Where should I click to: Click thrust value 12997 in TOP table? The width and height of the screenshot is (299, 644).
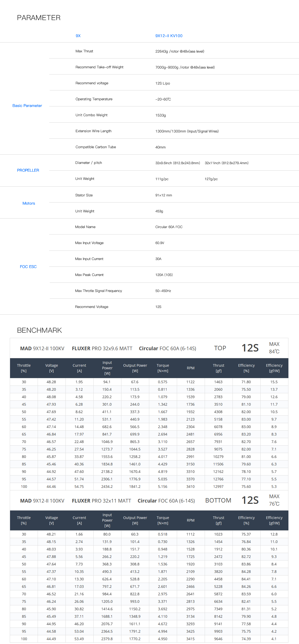tap(218, 487)
